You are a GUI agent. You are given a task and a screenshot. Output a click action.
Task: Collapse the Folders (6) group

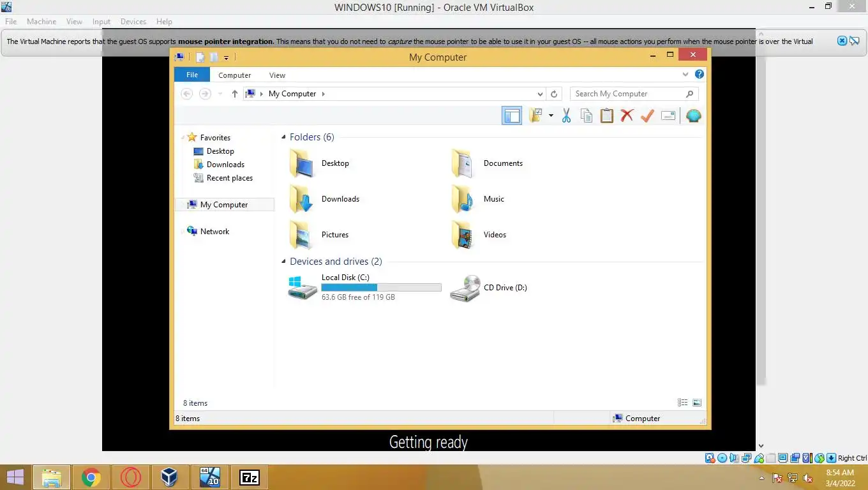[283, 137]
